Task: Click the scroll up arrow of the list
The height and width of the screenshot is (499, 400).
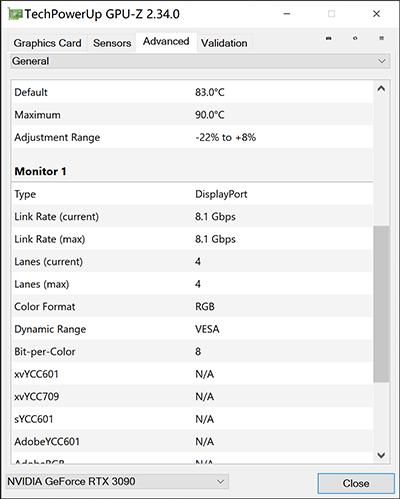Action: [x=381, y=89]
